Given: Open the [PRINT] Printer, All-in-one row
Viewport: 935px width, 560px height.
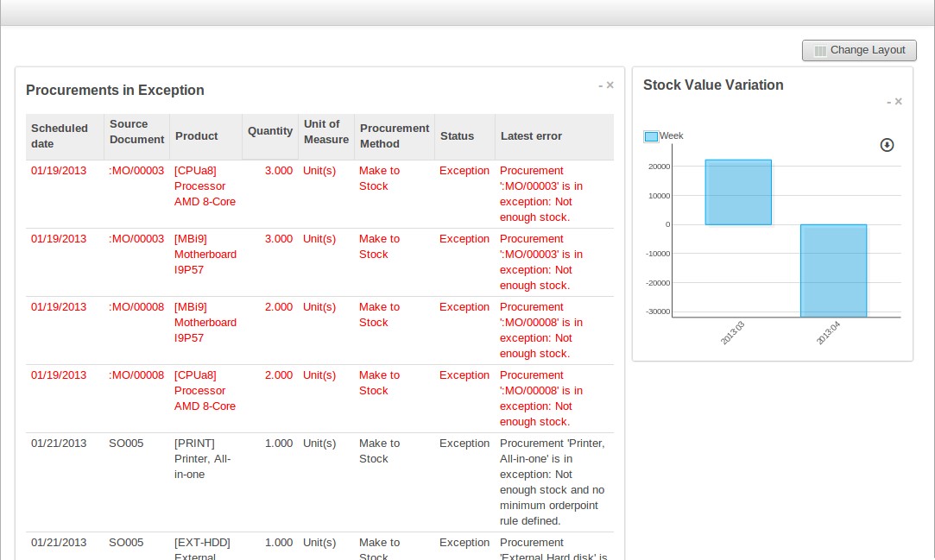Looking at the screenshot, I should coord(319,482).
